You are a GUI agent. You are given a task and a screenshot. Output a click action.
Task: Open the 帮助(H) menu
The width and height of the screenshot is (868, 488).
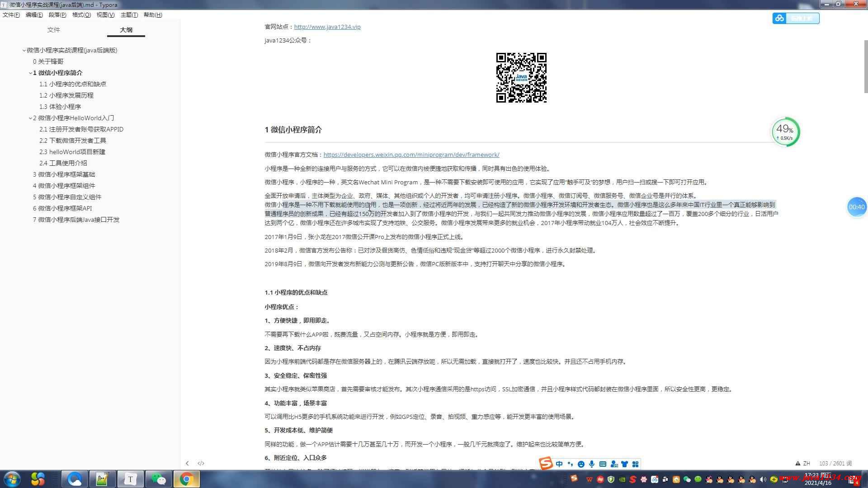tap(153, 15)
